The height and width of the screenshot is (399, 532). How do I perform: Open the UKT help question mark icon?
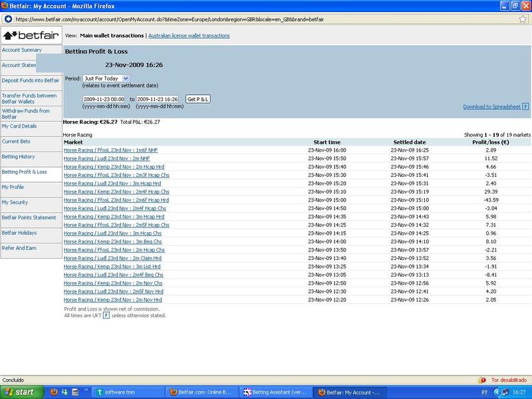[106, 315]
